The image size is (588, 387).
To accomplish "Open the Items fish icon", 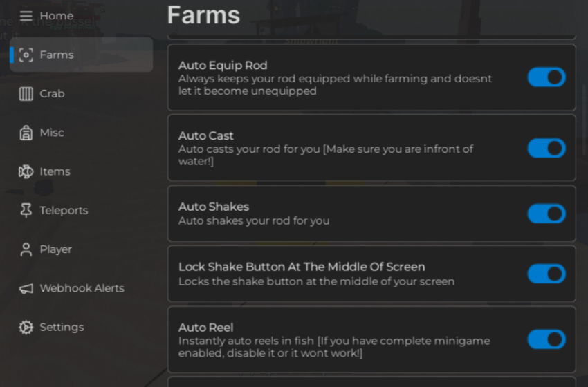I will tap(26, 171).
